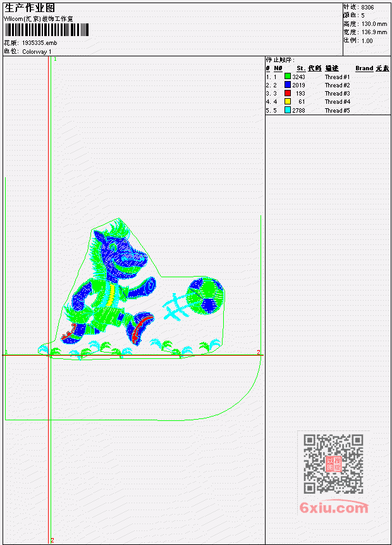
Task: Click the 'Brand' column header
Action: pos(364,68)
